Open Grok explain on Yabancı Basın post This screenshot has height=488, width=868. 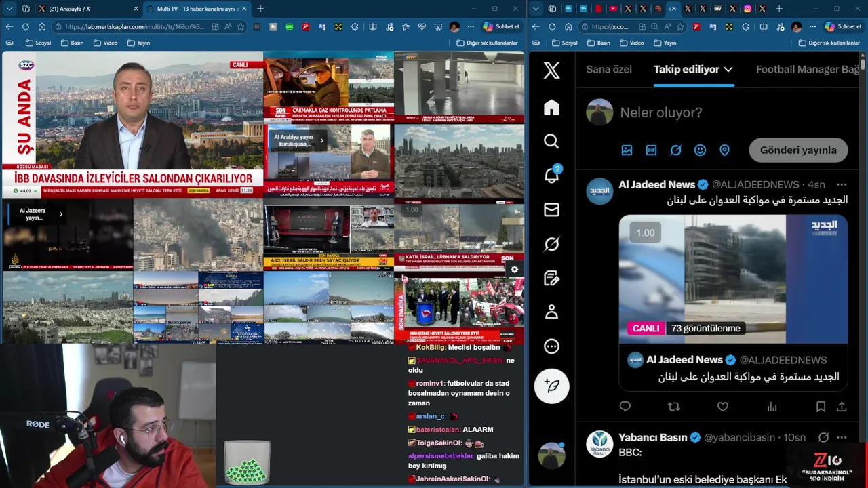[823, 437]
